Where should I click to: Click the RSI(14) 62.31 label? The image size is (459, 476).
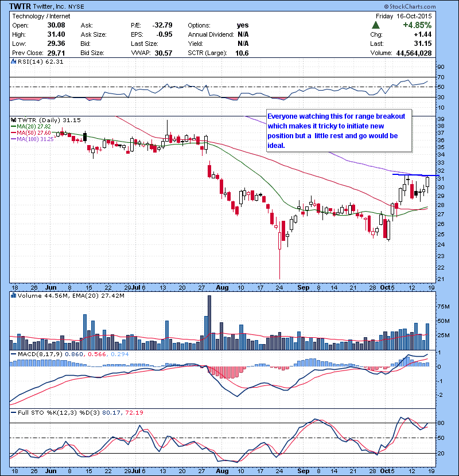pos(40,61)
